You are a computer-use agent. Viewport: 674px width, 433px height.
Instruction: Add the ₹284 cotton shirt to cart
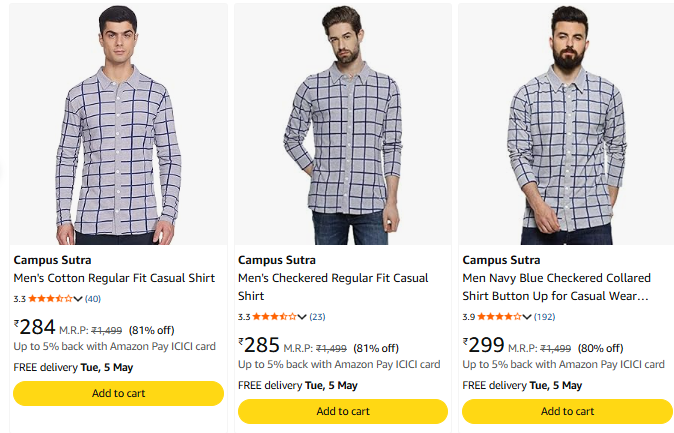pyautogui.click(x=118, y=393)
